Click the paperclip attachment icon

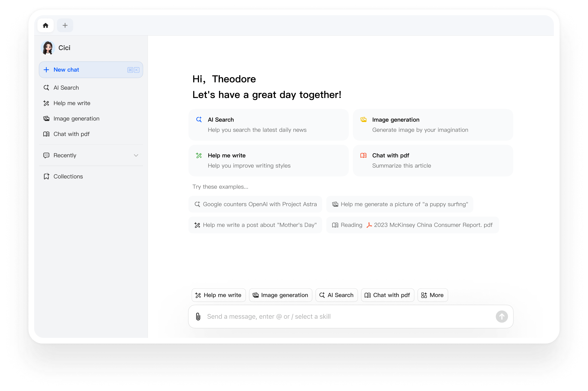pos(198,317)
